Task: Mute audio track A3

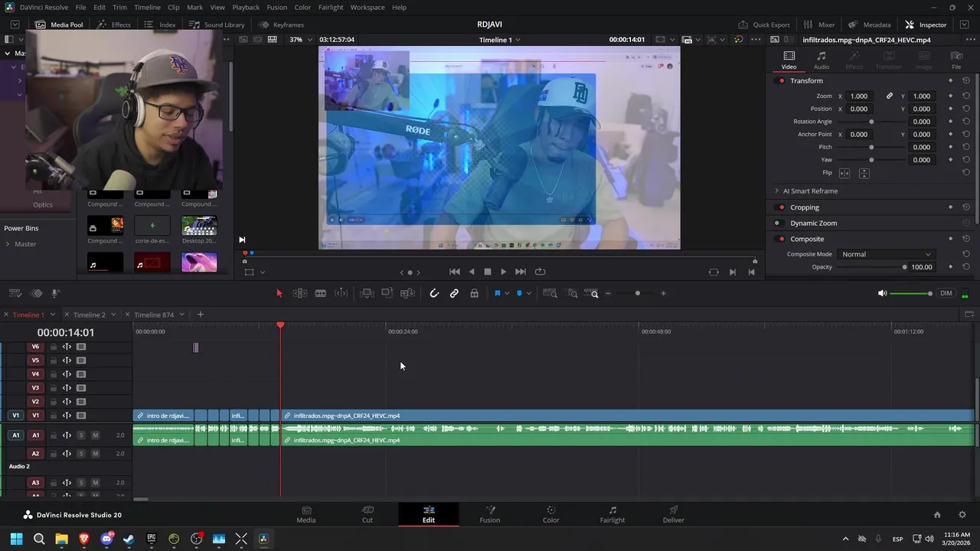Action: (x=95, y=483)
